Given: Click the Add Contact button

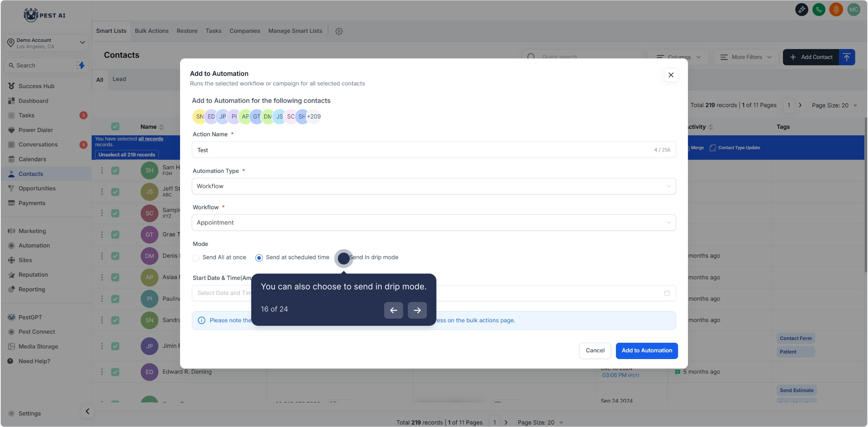Looking at the screenshot, I should pyautogui.click(x=811, y=57).
